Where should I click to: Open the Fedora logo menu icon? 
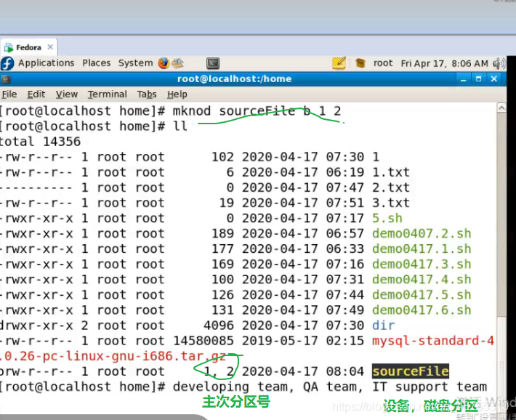pos(7,63)
